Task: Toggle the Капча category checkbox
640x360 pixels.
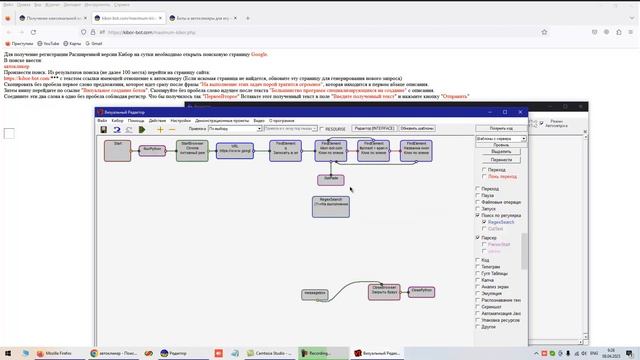Action: pyautogui.click(x=478, y=280)
